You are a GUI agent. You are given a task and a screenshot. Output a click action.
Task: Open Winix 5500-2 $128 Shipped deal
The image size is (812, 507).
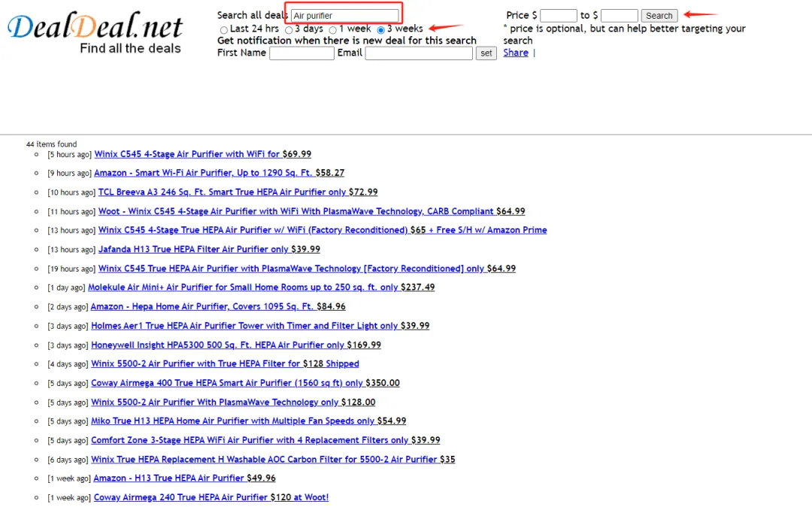[225, 363]
